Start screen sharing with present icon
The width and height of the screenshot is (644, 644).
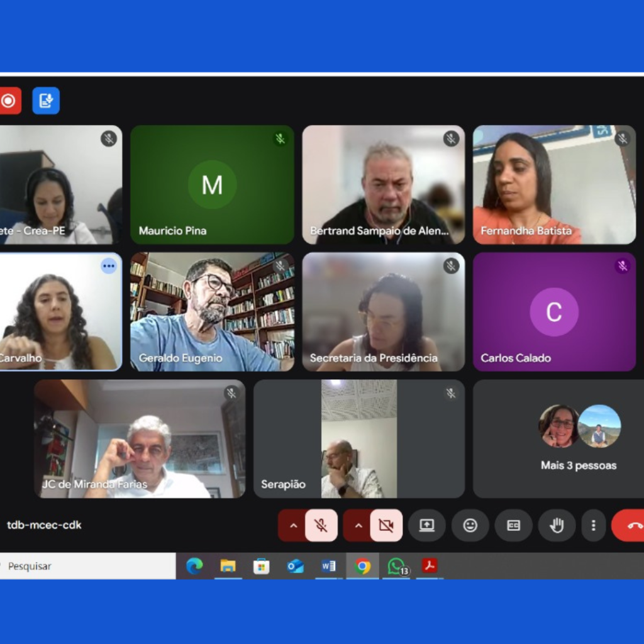(427, 526)
